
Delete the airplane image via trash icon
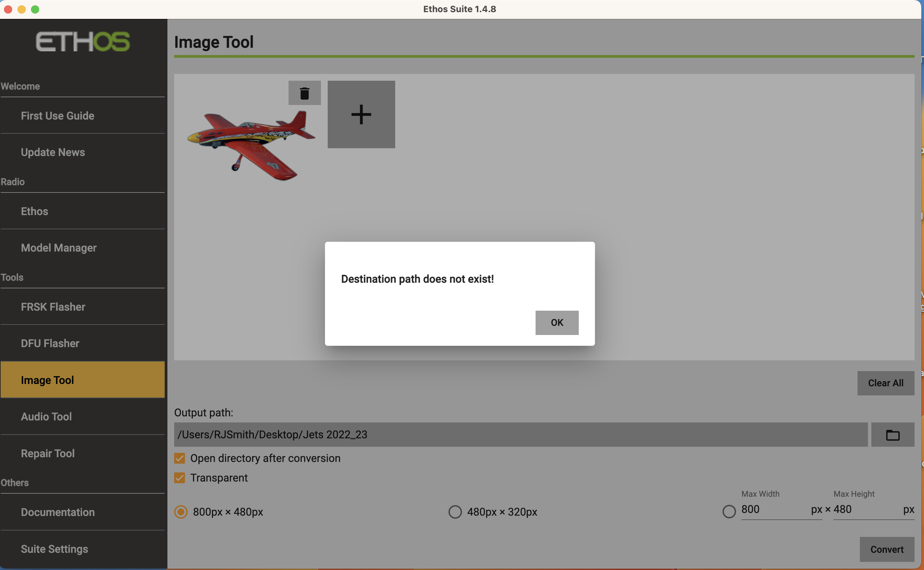[304, 93]
